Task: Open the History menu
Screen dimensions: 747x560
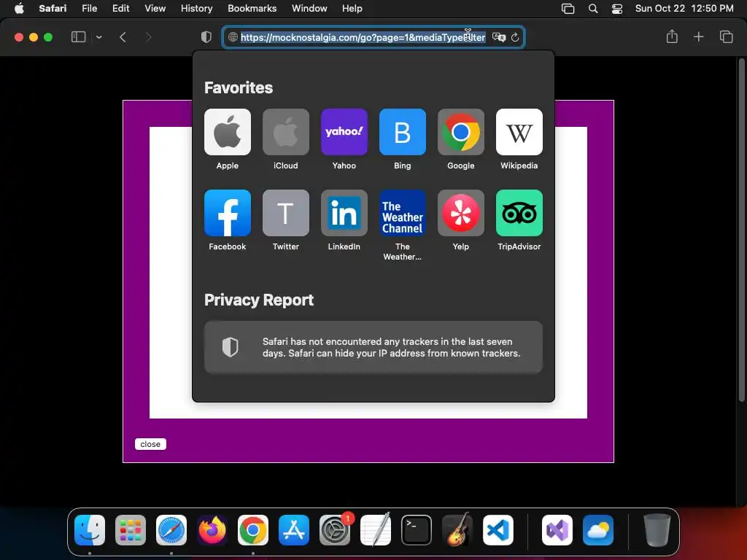Action: pos(197,8)
